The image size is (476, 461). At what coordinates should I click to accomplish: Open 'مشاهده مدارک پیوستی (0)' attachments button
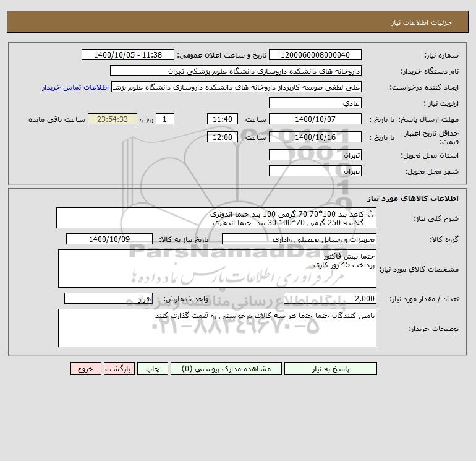226,369
